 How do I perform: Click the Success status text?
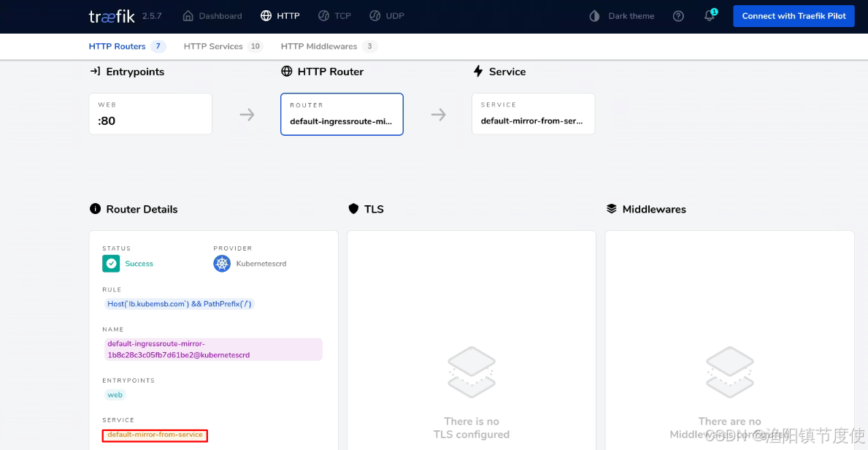139,264
